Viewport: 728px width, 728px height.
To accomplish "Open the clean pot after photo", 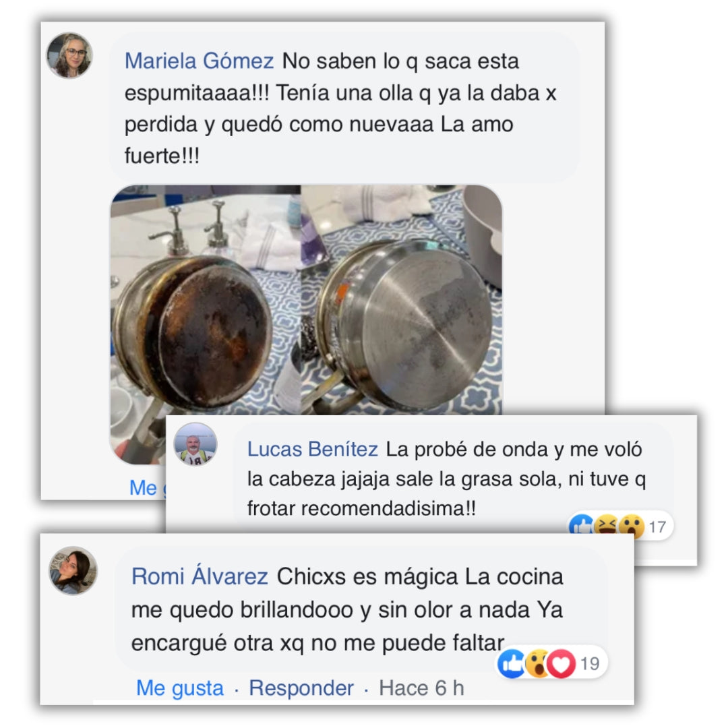I will click(x=402, y=299).
